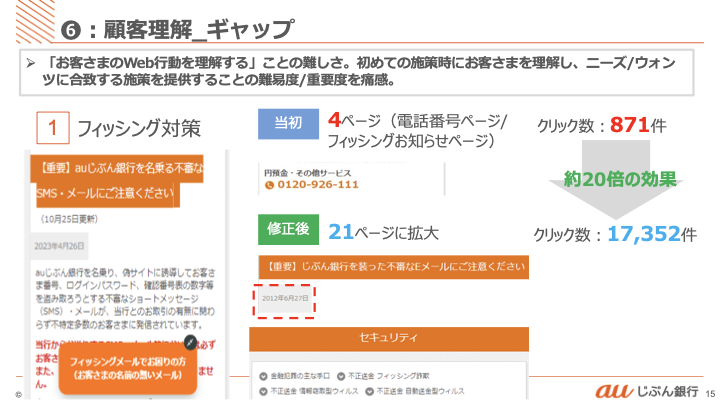Screen dimensions: 720x405
Task: Select the 約20倍の効果 arrow text
Action: (620, 179)
